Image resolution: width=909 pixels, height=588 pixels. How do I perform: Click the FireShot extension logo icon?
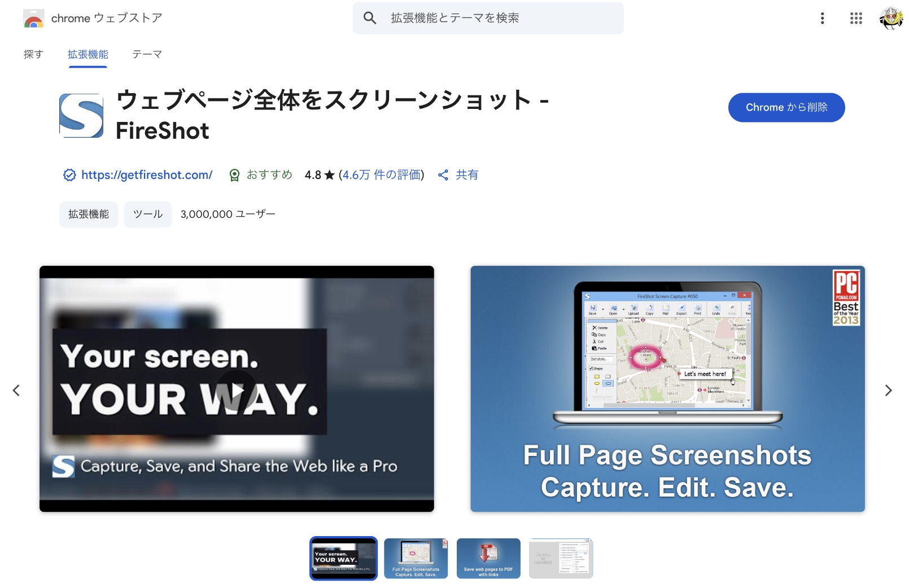coord(81,116)
